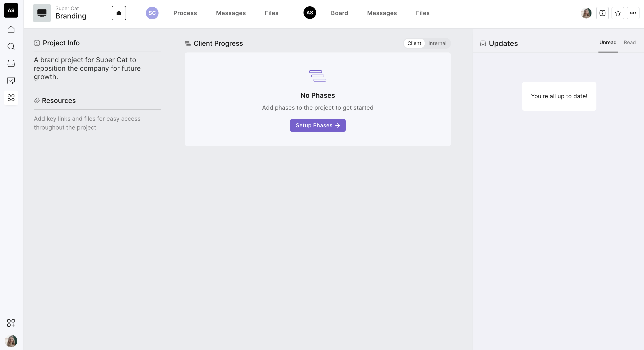This screenshot has height=350, width=644.
Task: Show Unread updates tab
Action: coord(608,42)
